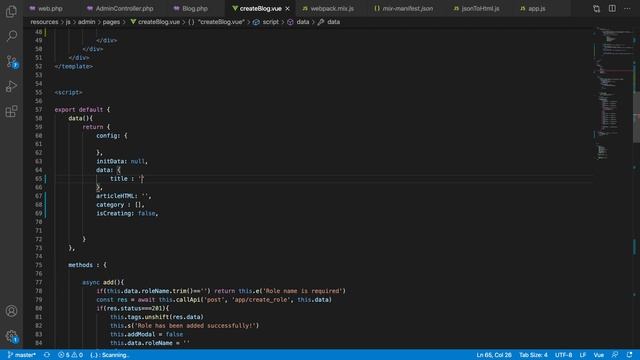Close the createBlog.vue tab
This screenshot has width=640, height=360.
click(287, 9)
